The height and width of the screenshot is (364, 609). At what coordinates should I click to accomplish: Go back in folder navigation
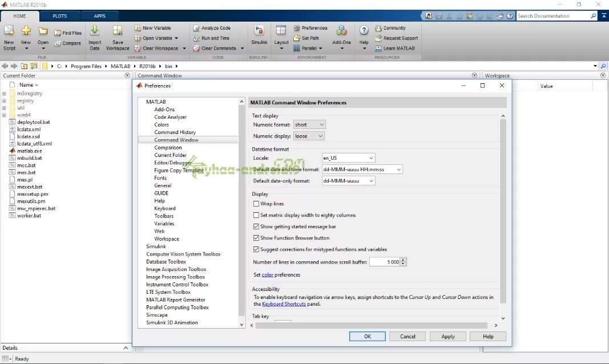point(5,66)
